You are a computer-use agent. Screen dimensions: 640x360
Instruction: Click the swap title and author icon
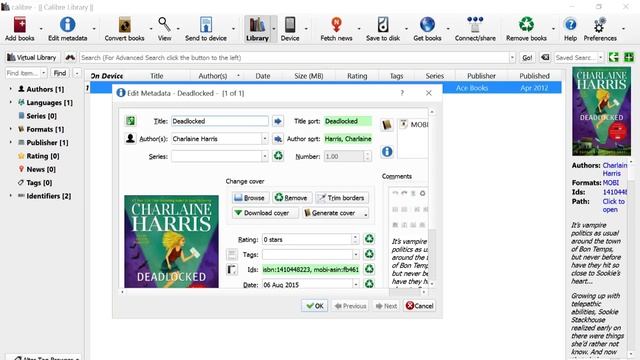tap(131, 121)
